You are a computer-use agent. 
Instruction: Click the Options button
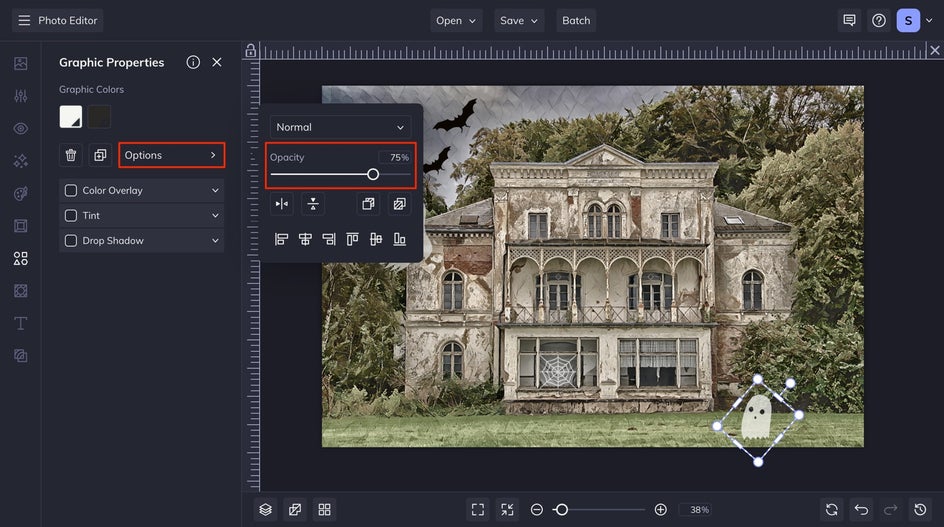click(171, 155)
